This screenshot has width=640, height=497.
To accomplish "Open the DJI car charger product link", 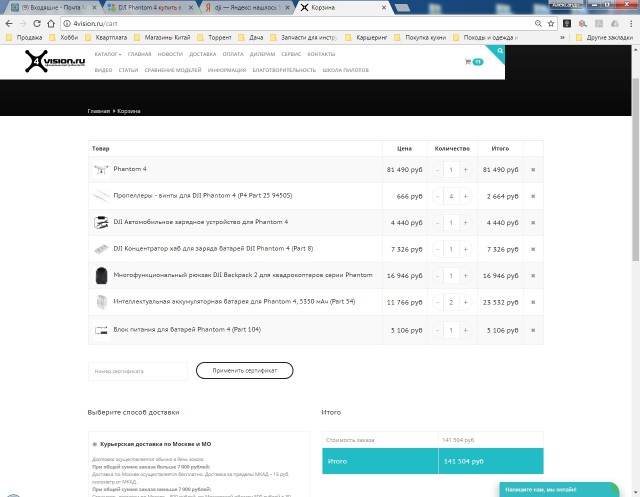I will click(x=200, y=222).
